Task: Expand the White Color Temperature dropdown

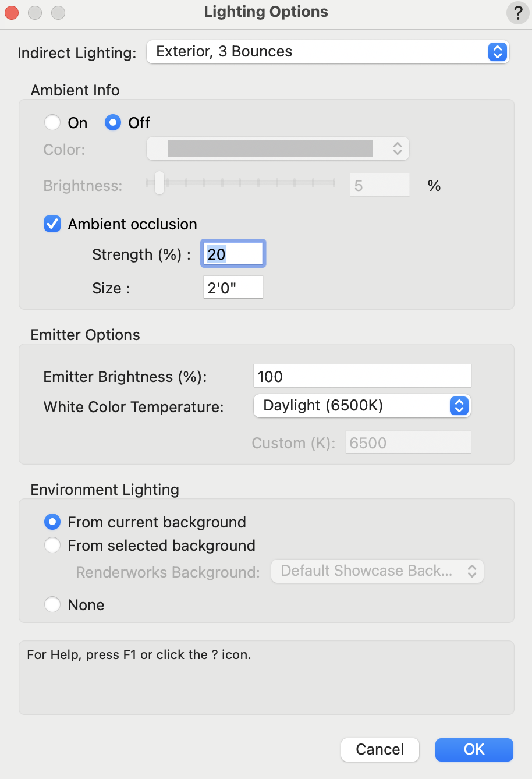Action: tap(361, 406)
